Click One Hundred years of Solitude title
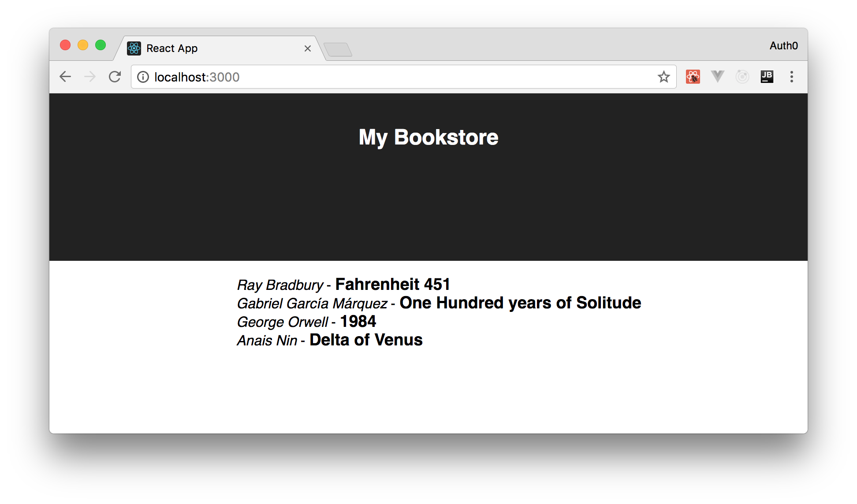This screenshot has width=857, height=504. [x=520, y=303]
